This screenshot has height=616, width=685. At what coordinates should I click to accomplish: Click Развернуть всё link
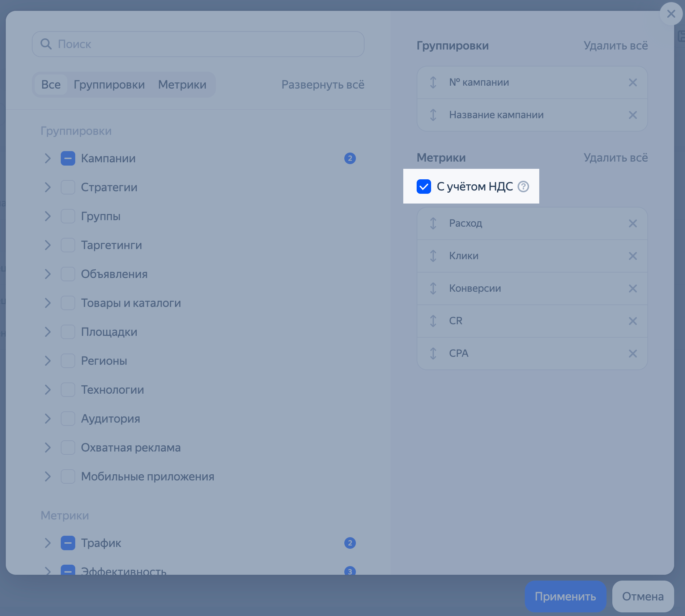click(x=323, y=85)
